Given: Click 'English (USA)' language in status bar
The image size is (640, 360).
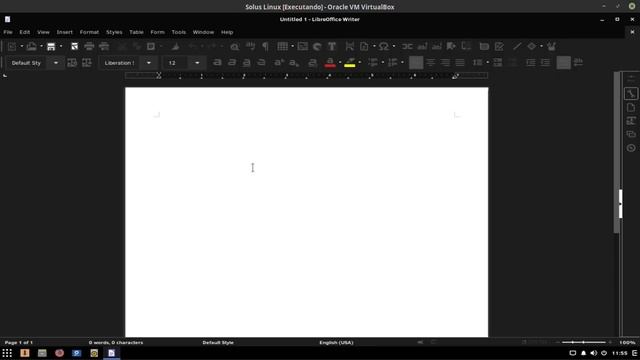Looking at the screenshot, I should pyautogui.click(x=336, y=342).
